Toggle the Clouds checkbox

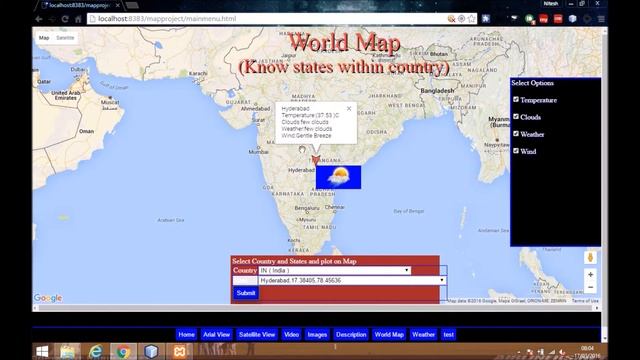pyautogui.click(x=516, y=117)
